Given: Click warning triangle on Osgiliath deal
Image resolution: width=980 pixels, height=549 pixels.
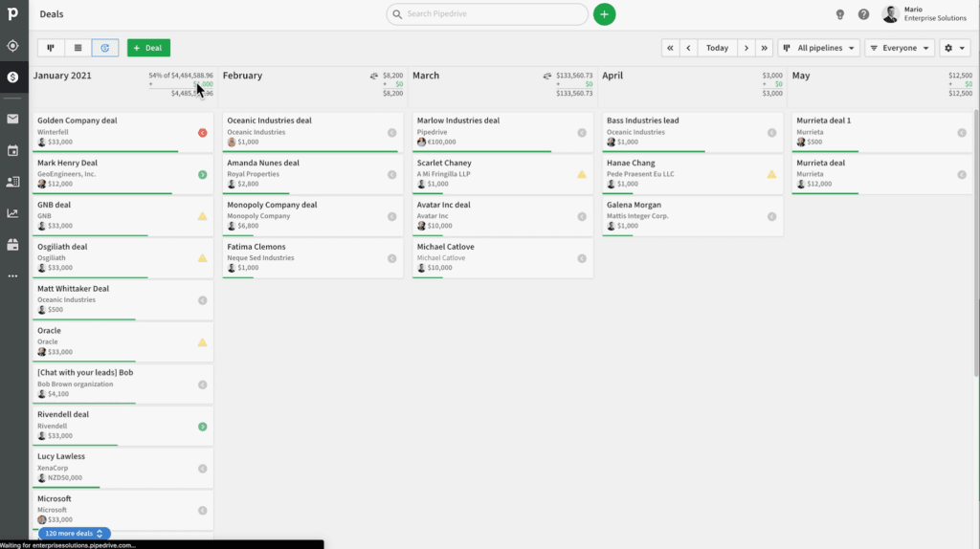Looking at the screenshot, I should (x=203, y=258).
